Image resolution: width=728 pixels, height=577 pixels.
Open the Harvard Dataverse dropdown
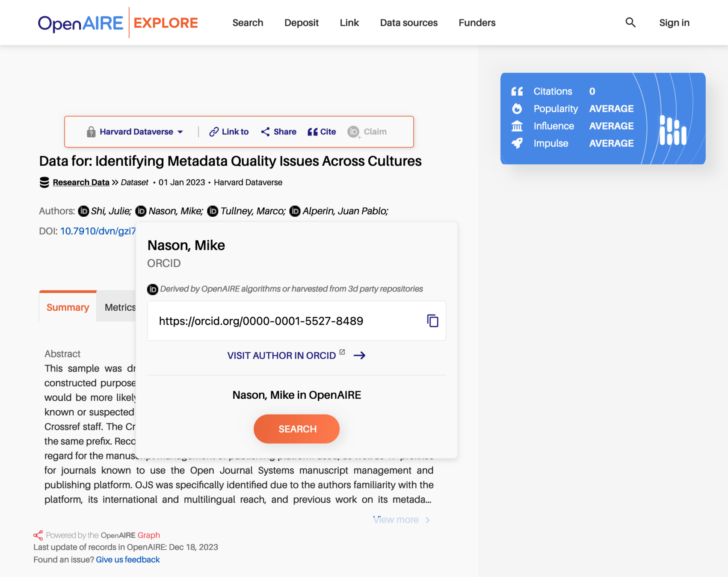[142, 132]
